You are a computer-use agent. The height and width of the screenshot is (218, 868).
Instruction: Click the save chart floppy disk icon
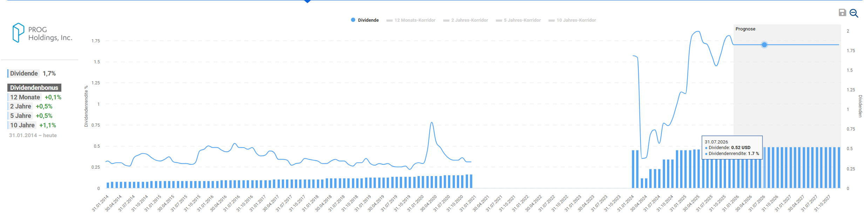(x=842, y=13)
